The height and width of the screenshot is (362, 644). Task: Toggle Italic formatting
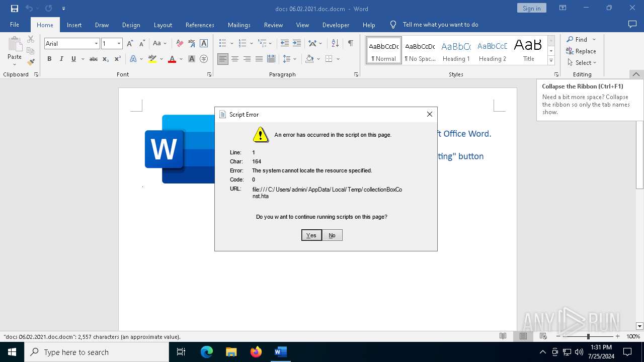(x=61, y=59)
